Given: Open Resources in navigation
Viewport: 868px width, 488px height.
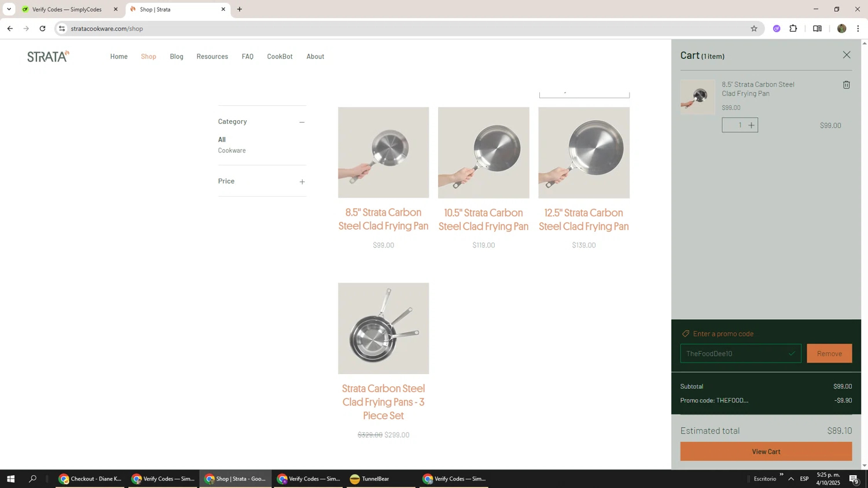Looking at the screenshot, I should point(212,57).
